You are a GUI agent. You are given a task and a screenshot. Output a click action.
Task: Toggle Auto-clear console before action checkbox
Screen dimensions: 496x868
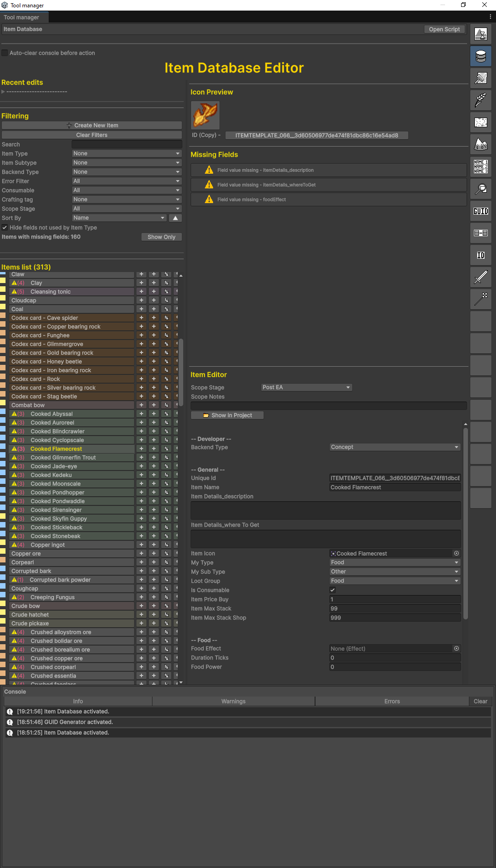pos(5,53)
